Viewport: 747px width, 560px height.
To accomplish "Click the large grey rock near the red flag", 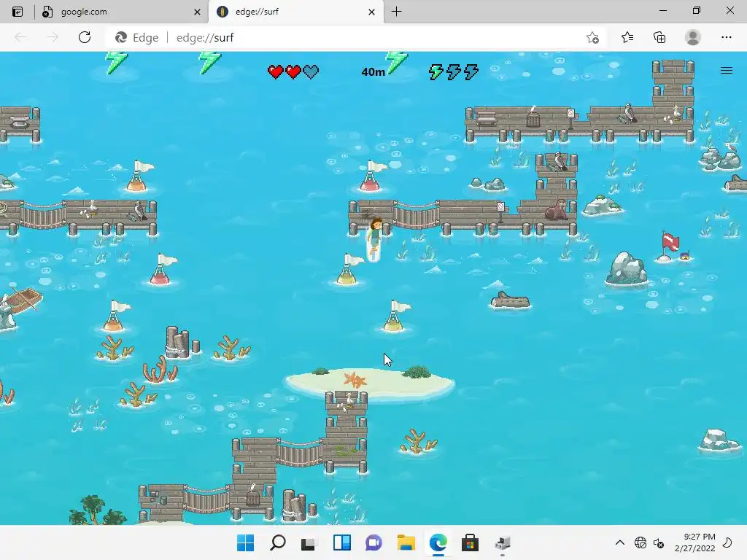I will [627, 269].
